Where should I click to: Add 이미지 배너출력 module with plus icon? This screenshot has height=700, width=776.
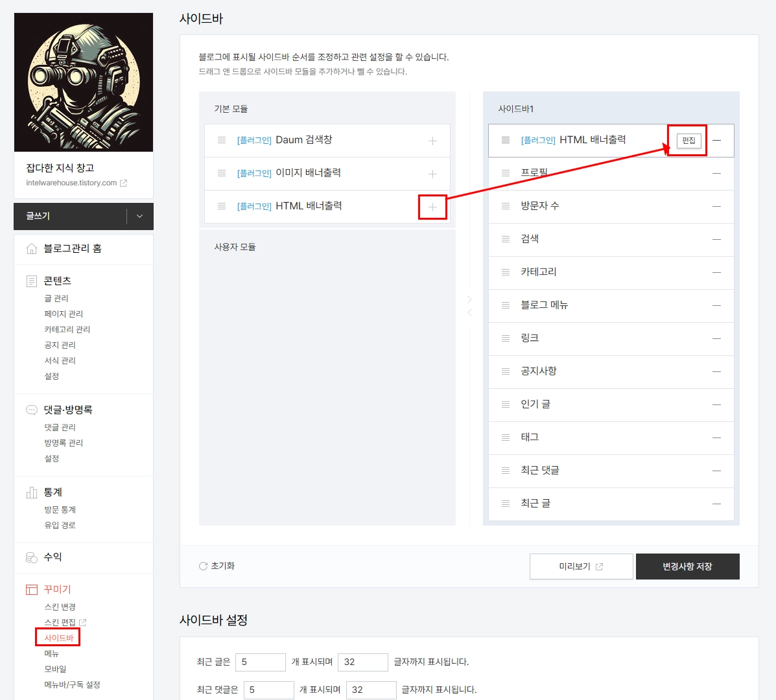432,173
